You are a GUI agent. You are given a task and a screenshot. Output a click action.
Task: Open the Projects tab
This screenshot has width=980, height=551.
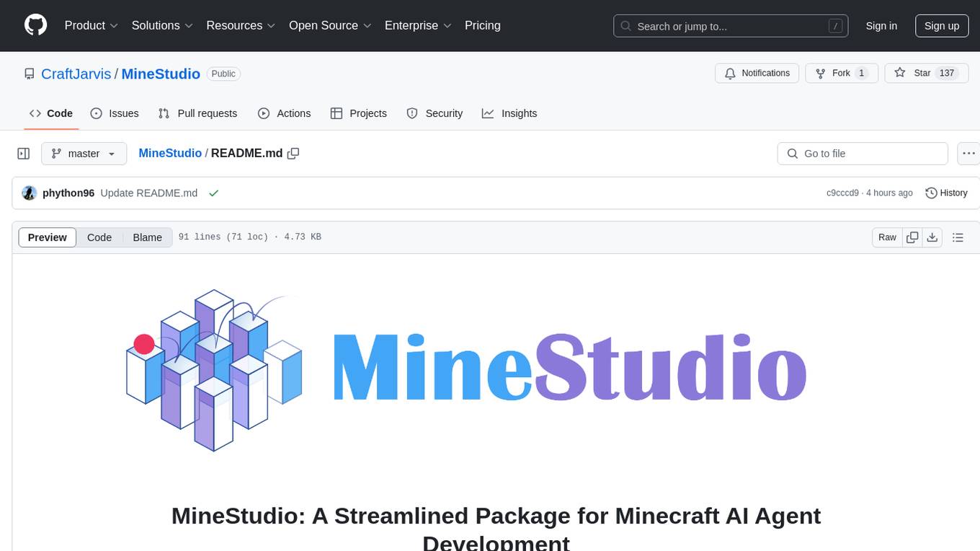359,113
